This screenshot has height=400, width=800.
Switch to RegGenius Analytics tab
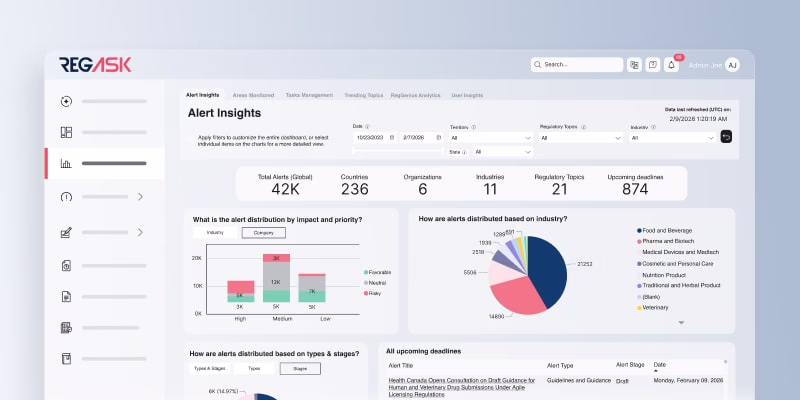[415, 95]
